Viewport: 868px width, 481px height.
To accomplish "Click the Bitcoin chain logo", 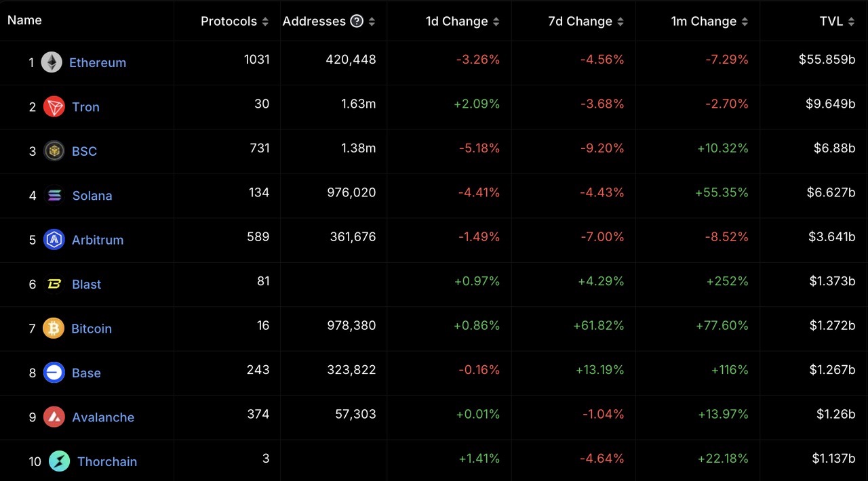I will [54, 329].
